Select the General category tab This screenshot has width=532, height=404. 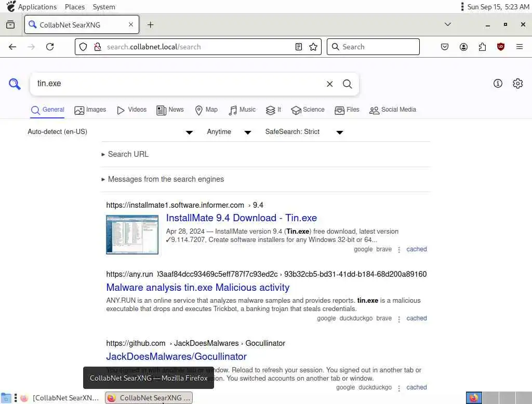[47, 110]
